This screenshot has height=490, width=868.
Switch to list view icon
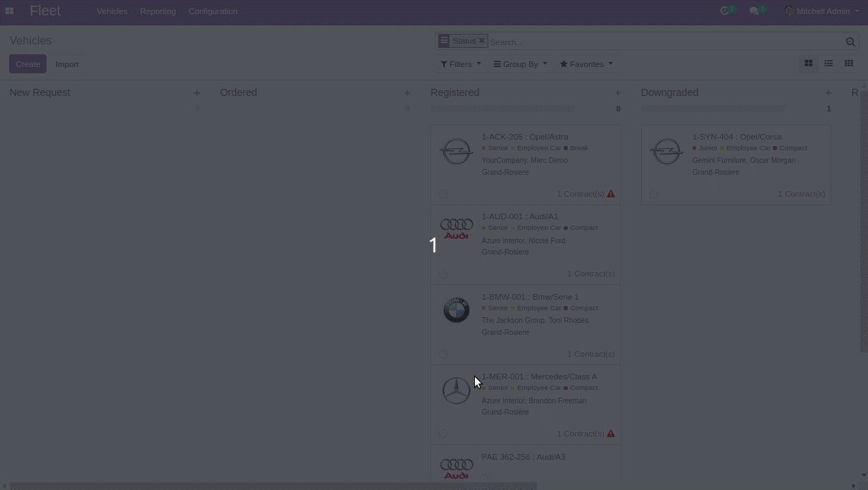[x=829, y=63]
